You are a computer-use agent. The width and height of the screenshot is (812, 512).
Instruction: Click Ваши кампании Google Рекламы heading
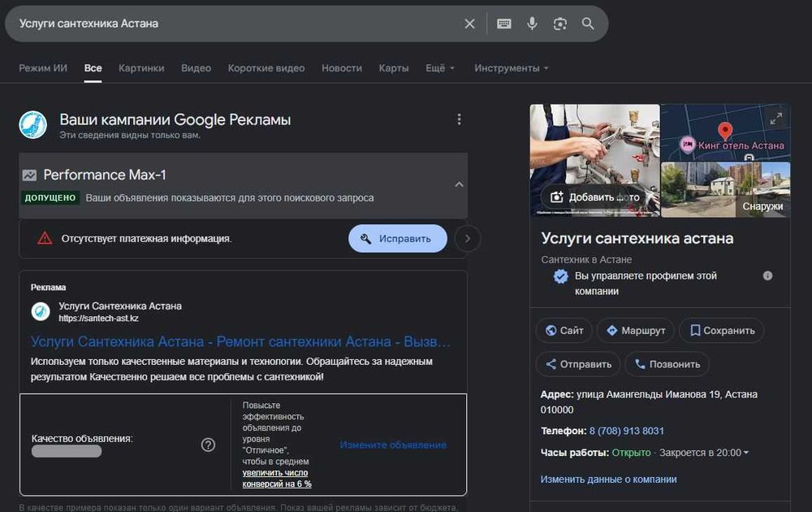(x=175, y=119)
